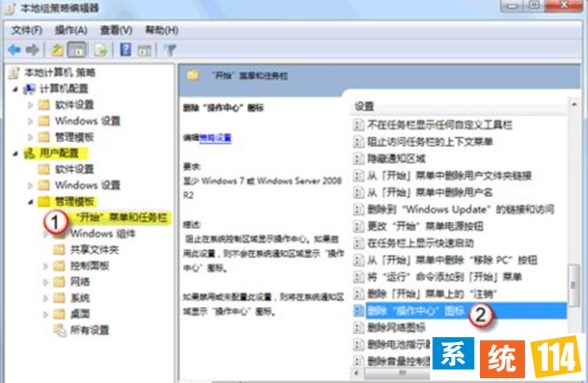Screen dimensions: 588x383
Task: Click policy icon beside 更改"开始"菜单电源按钮
Action: pos(359,226)
